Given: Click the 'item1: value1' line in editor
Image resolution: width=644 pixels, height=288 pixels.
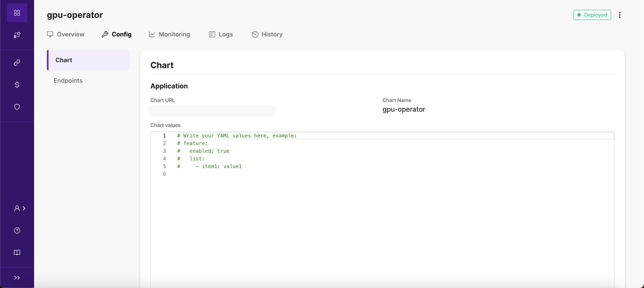Looking at the screenshot, I should click(209, 166).
